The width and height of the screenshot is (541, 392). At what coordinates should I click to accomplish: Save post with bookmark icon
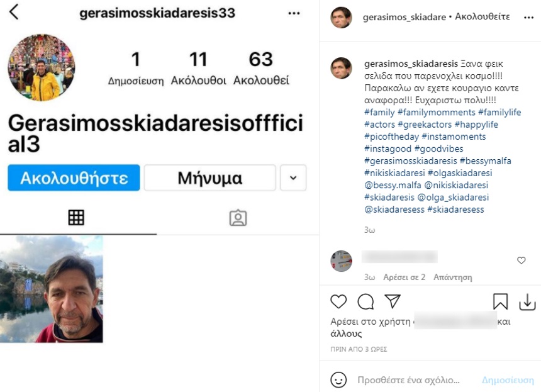[500, 301]
